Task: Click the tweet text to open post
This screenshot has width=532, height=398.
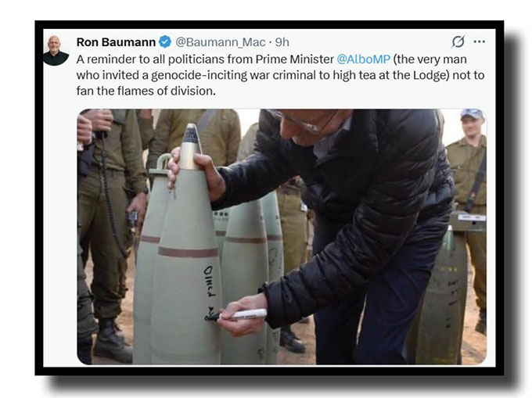Action: pyautogui.click(x=280, y=75)
